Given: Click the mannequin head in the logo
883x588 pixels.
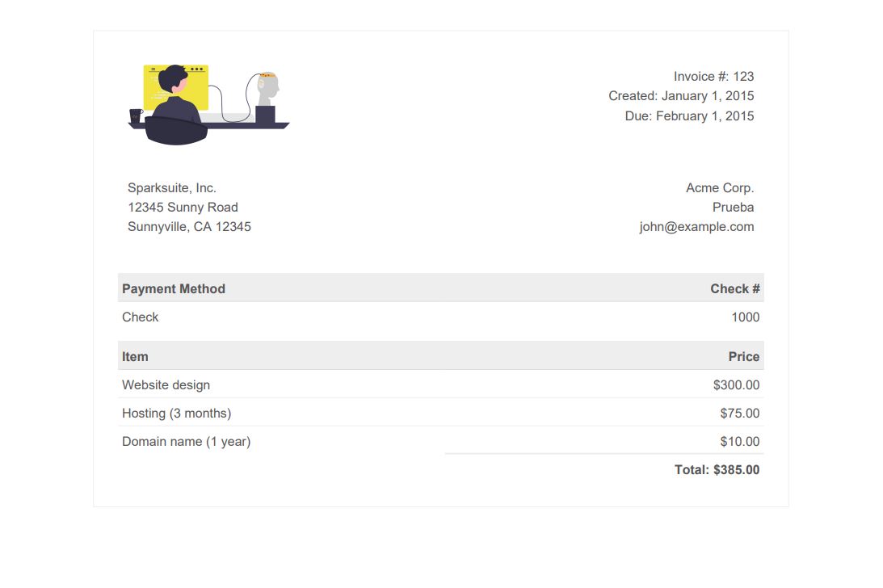Looking at the screenshot, I should point(269,89).
